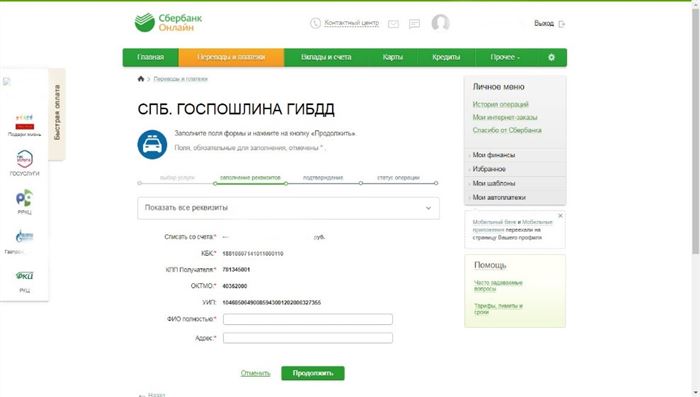The width and height of the screenshot is (700, 397).
Task: Click the Сбербанк Онлайн logo
Action: click(x=168, y=22)
